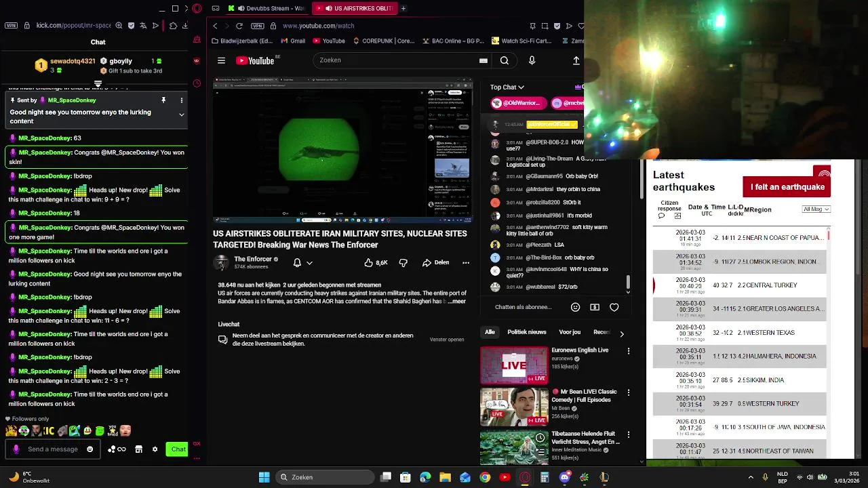Go to YouTube home via logo
Screen dimensions: 868x488
tap(255, 60)
